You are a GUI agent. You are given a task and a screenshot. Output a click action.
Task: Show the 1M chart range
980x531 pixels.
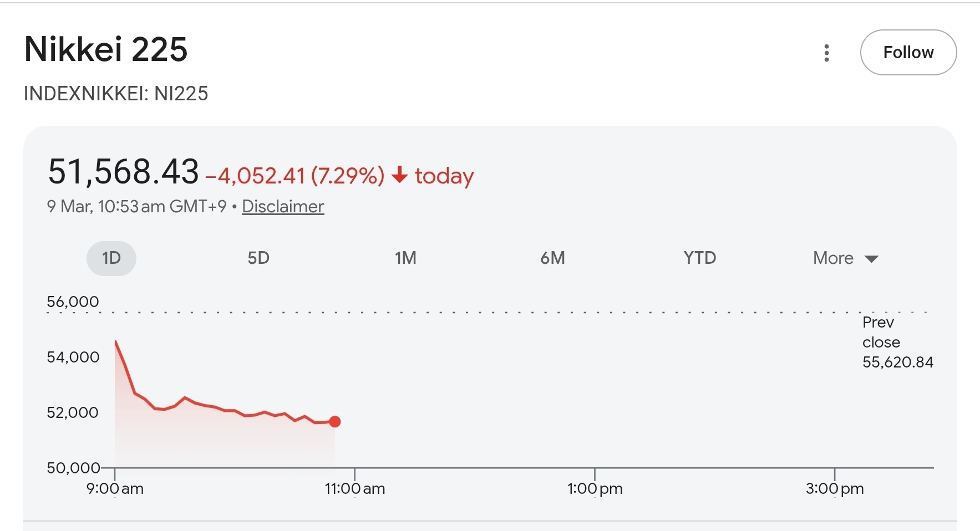pos(405,258)
